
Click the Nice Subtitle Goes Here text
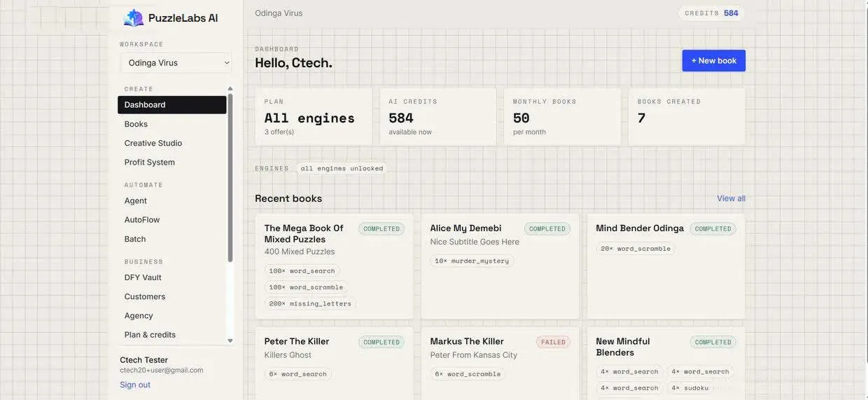(475, 242)
